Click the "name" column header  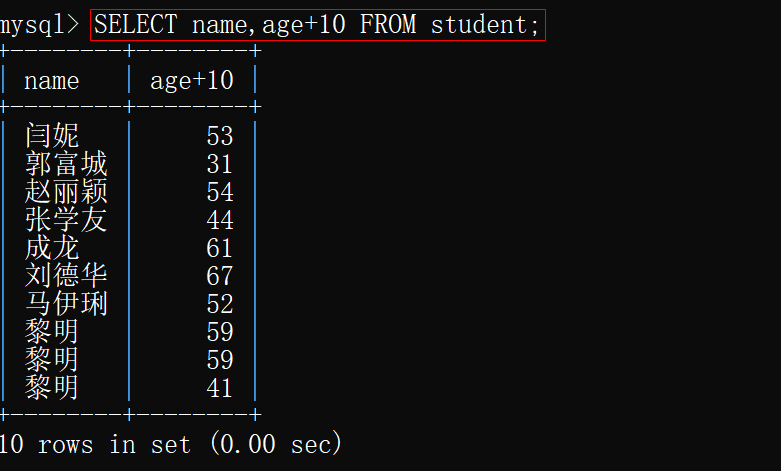tap(51, 81)
